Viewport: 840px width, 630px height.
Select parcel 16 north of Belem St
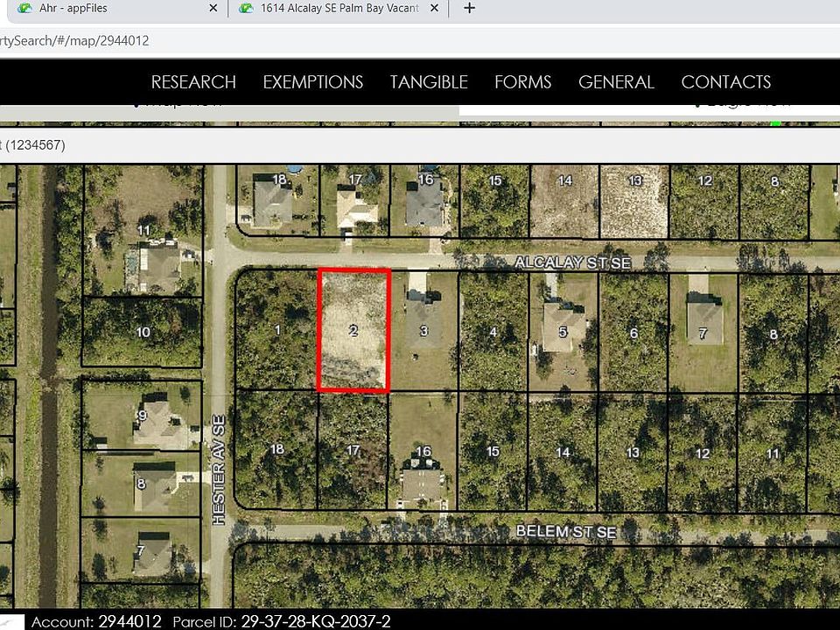pos(423,451)
